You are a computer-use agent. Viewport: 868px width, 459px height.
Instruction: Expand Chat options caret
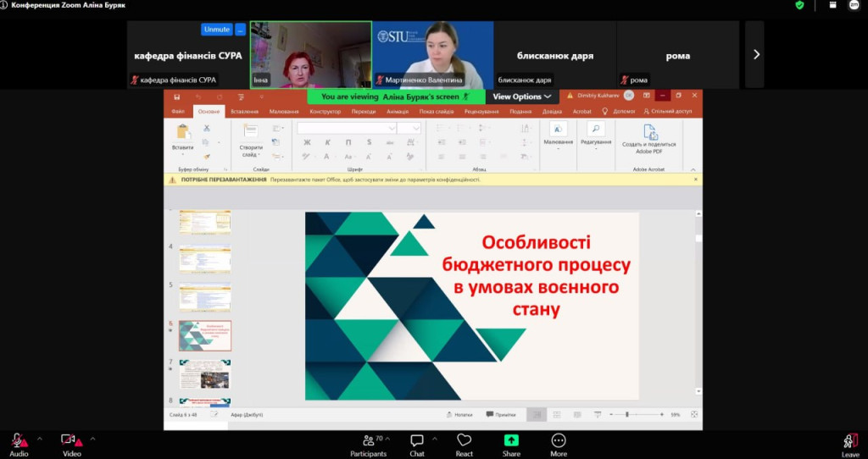tap(434, 439)
